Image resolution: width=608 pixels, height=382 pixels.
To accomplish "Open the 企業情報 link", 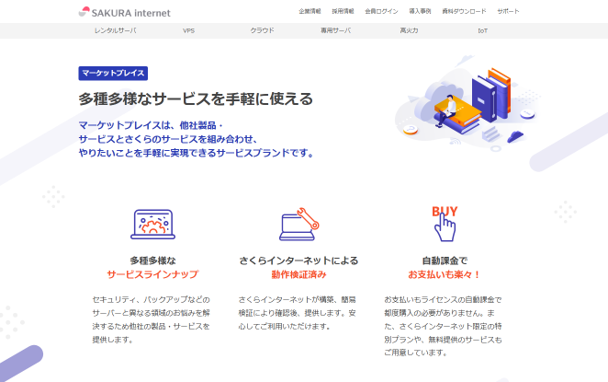I will (310, 11).
